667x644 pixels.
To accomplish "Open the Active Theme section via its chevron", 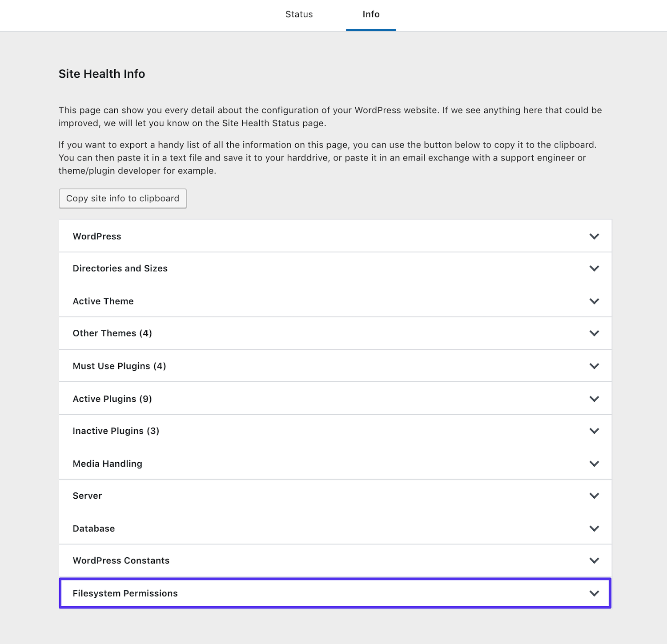I will 594,301.
